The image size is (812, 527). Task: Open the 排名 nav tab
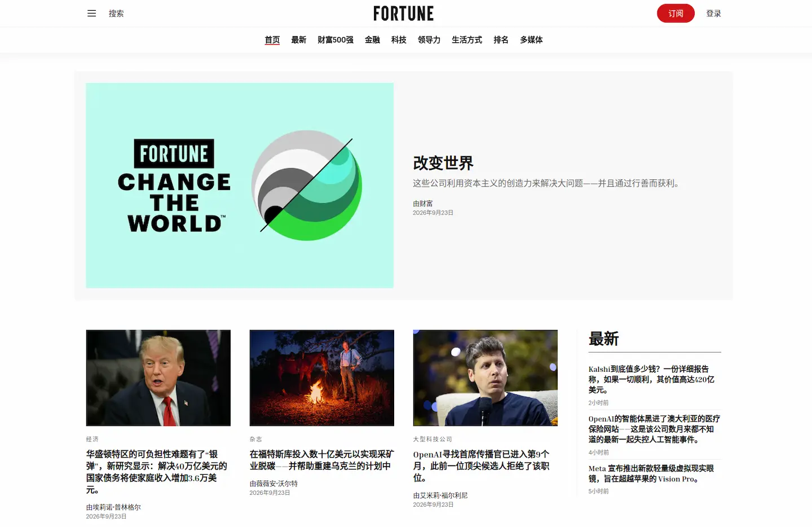click(501, 40)
